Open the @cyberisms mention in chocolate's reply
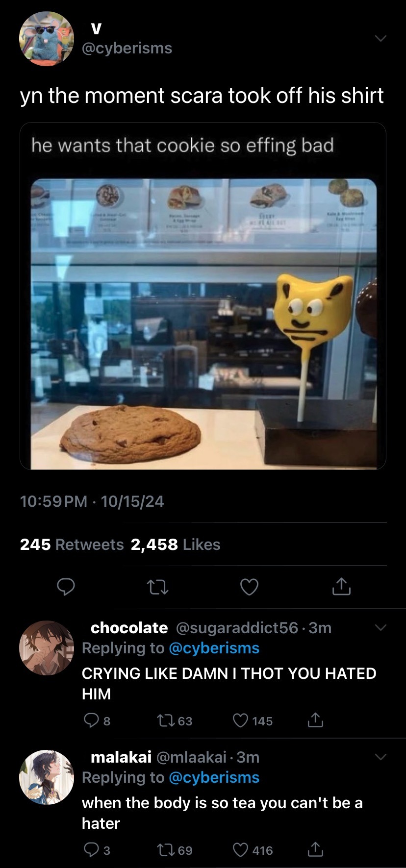406x868 pixels. point(214,648)
